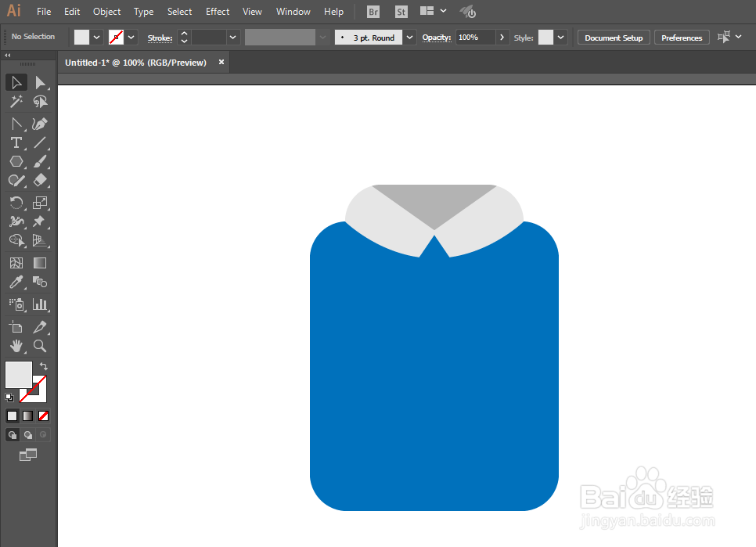Choose the Lasso tool
Image resolution: width=756 pixels, height=547 pixels.
[40, 101]
